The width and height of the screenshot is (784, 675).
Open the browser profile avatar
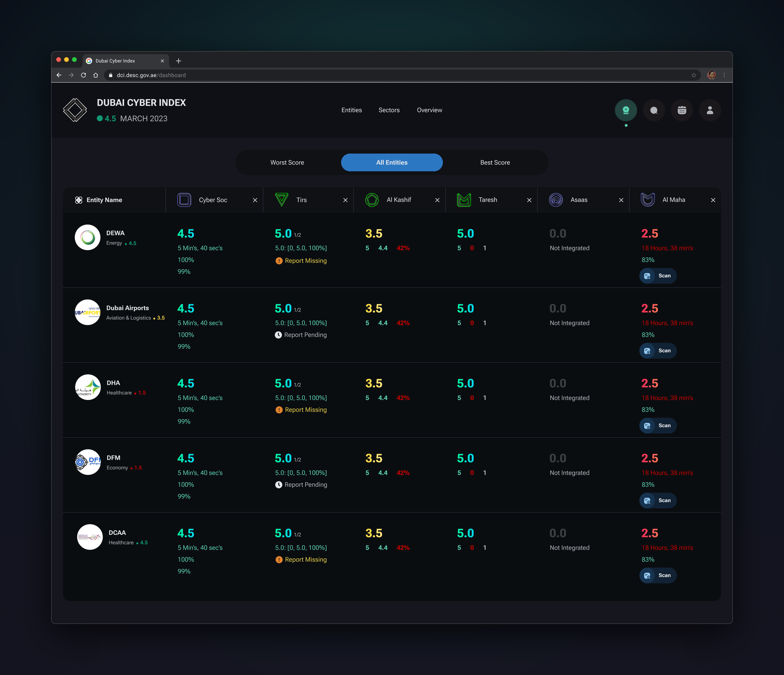click(711, 75)
